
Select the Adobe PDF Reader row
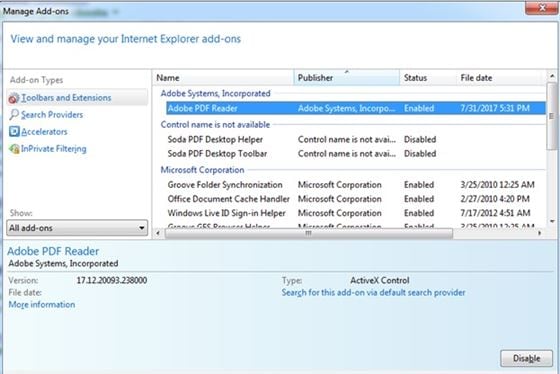click(x=356, y=108)
